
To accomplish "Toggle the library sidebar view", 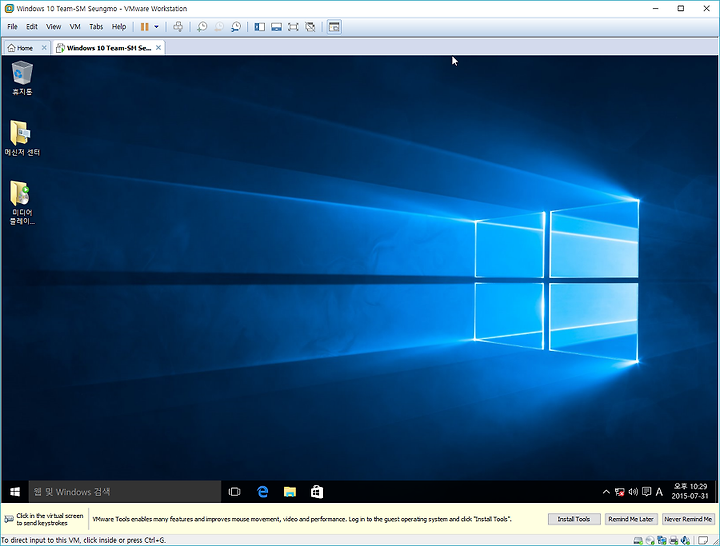I will pos(259,27).
